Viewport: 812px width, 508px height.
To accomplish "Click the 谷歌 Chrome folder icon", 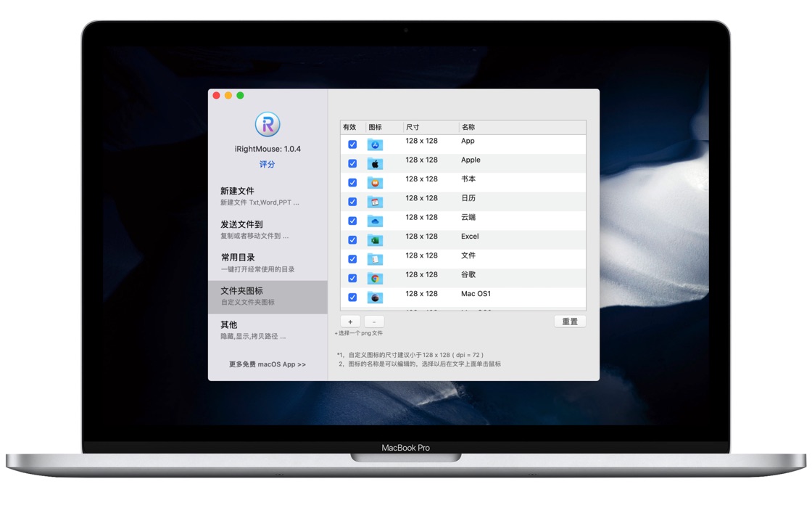I will click(375, 279).
